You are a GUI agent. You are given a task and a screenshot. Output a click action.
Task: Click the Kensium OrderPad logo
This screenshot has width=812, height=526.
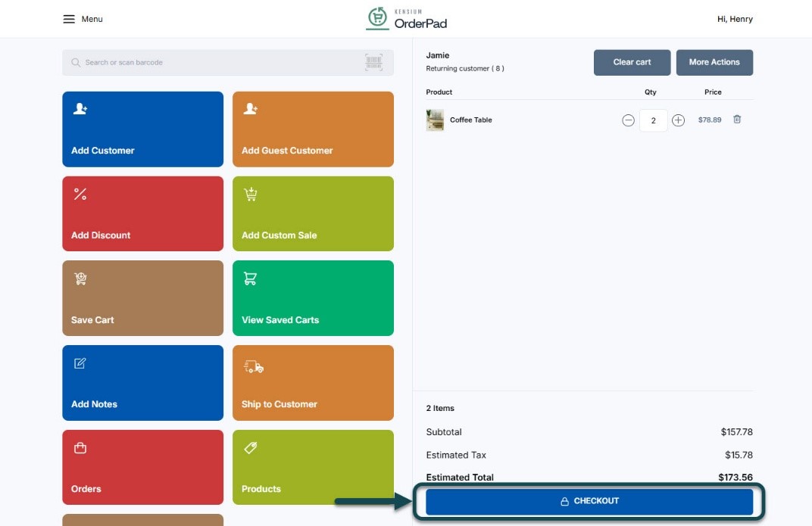click(x=407, y=19)
